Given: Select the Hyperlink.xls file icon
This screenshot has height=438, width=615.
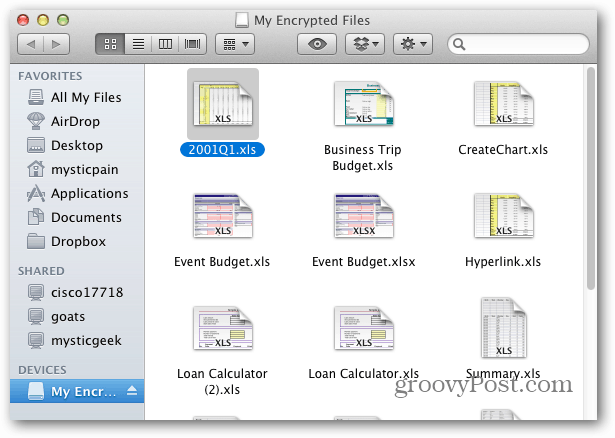Looking at the screenshot, I should coord(504,216).
